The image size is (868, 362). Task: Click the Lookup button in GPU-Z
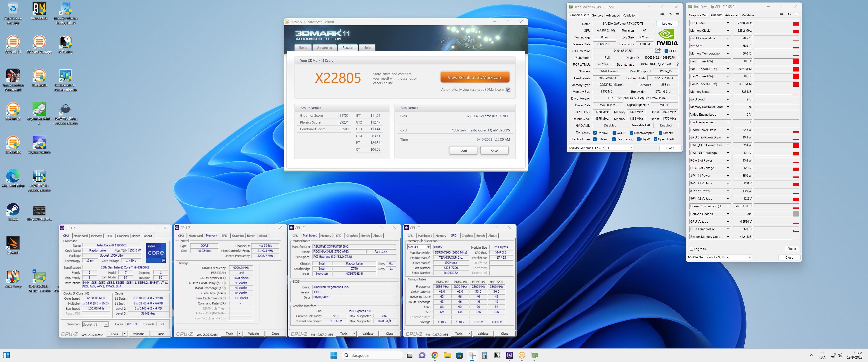pos(667,24)
